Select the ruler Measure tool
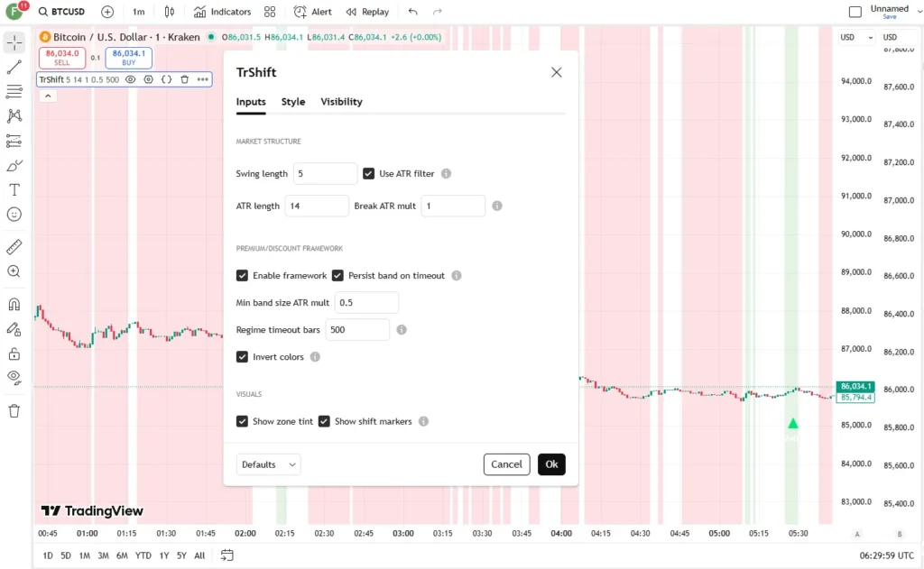The height and width of the screenshot is (569, 924). (14, 247)
